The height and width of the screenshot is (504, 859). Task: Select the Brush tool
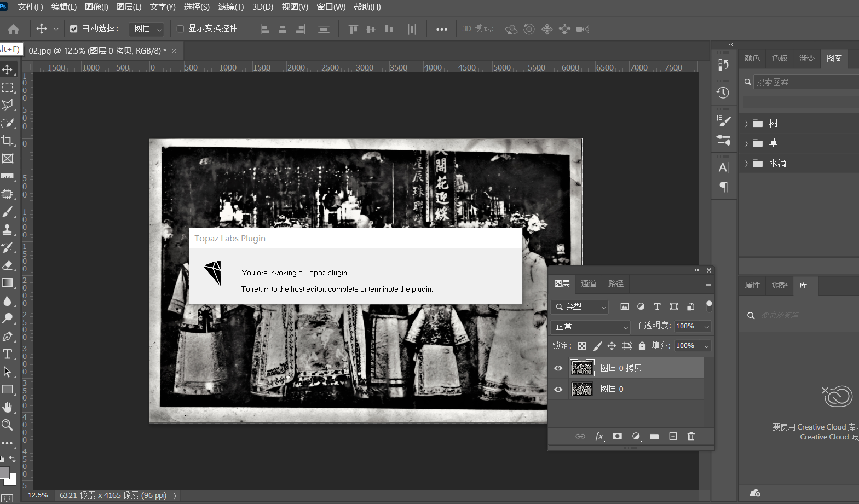pos(8,212)
